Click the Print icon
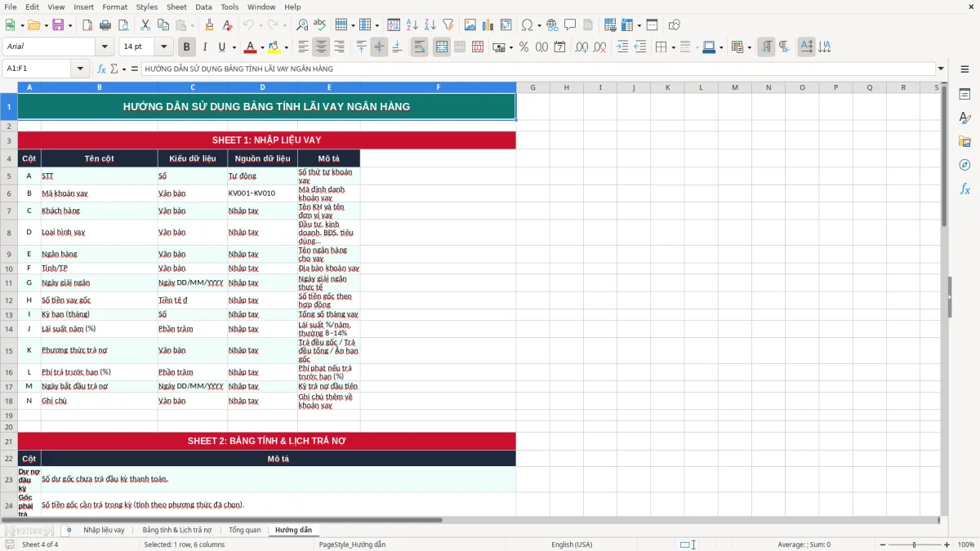The image size is (980, 551). coord(105,25)
